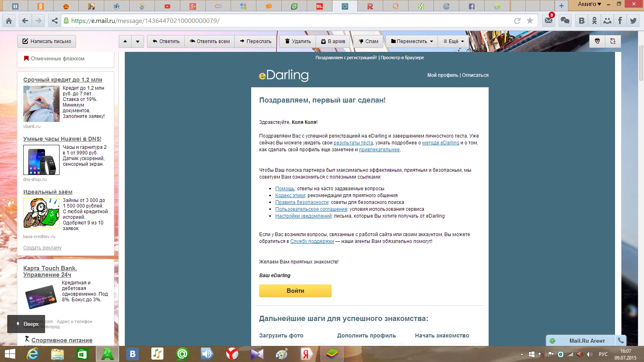Move message to archive with В архив
This screenshot has height=362, width=644.
pyautogui.click(x=333, y=41)
